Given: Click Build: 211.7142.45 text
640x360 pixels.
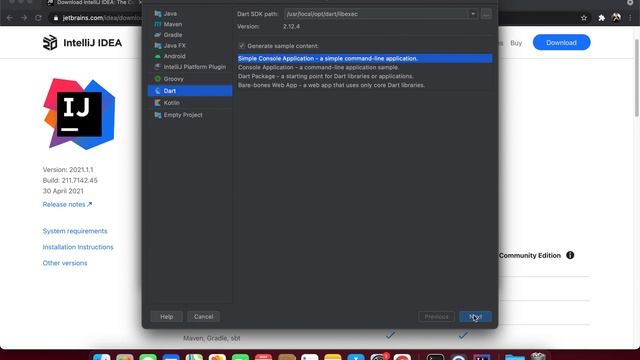Looking at the screenshot, I should (70, 180).
